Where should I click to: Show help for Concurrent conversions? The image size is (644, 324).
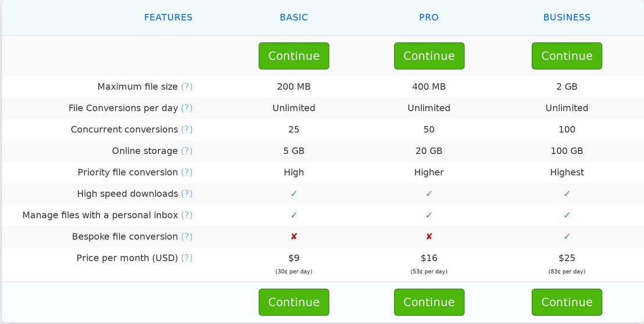coord(187,129)
